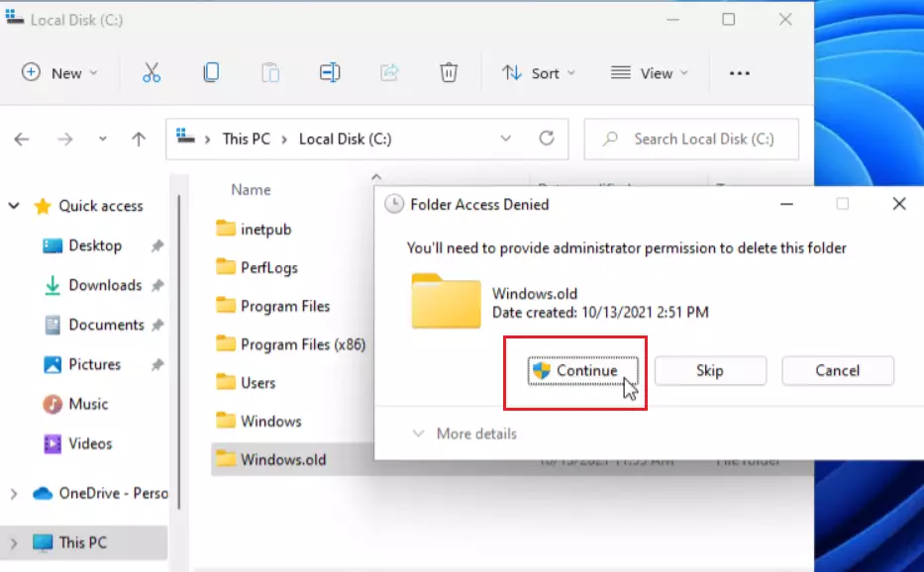Close the Folder Access Denied dialog
The height and width of the screenshot is (572, 924).
coord(898,204)
